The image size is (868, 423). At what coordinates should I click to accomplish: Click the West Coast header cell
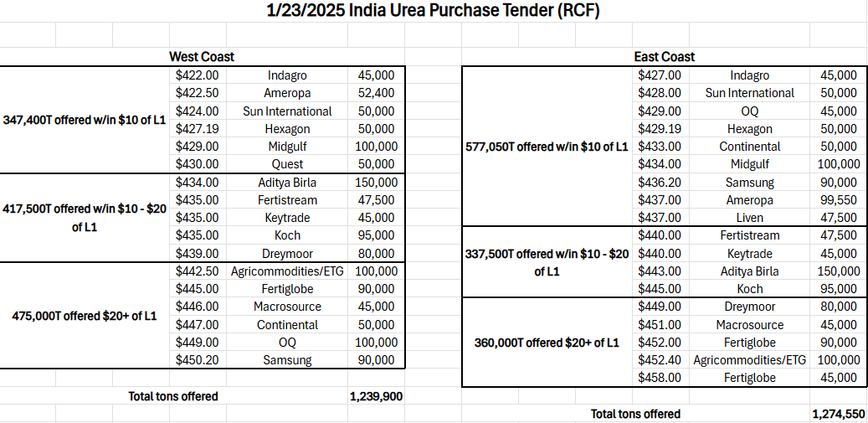tap(202, 56)
